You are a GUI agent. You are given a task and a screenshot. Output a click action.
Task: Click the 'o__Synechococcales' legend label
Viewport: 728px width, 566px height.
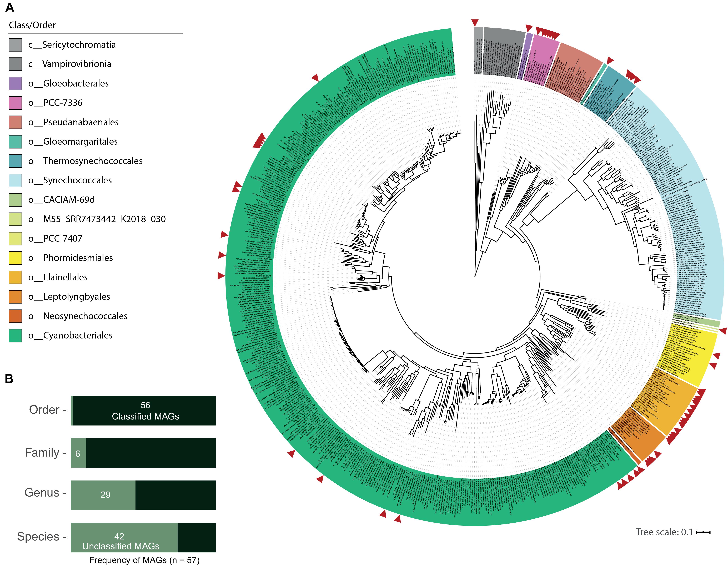click(x=70, y=180)
